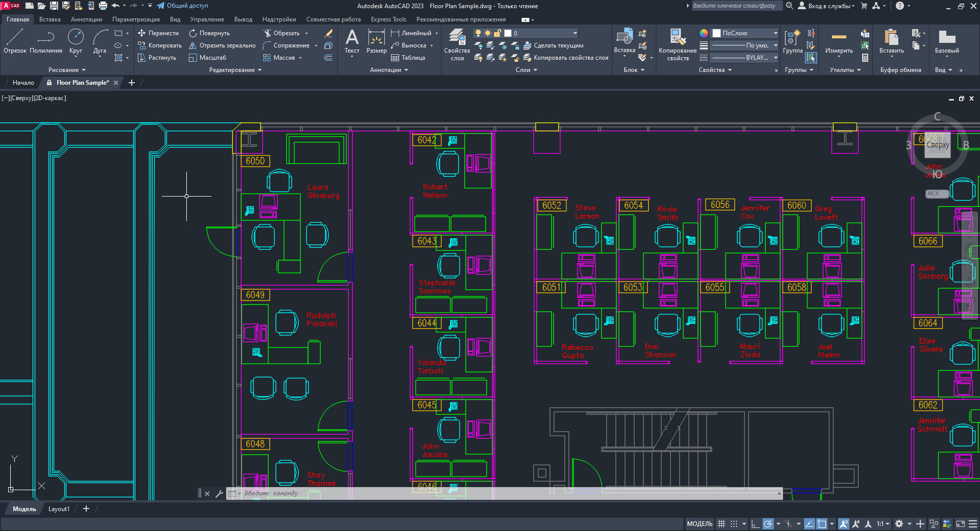Toggle ortho mode in status bar
The height and width of the screenshot is (531, 980).
click(x=755, y=524)
